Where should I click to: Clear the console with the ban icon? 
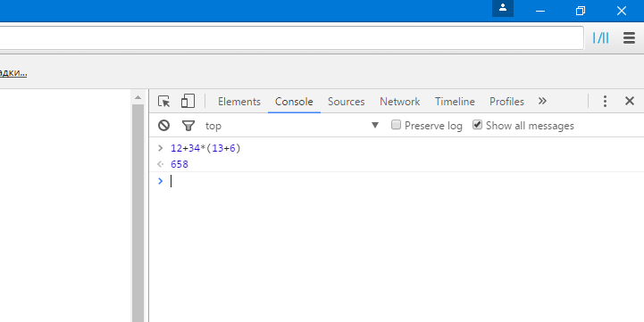click(163, 125)
